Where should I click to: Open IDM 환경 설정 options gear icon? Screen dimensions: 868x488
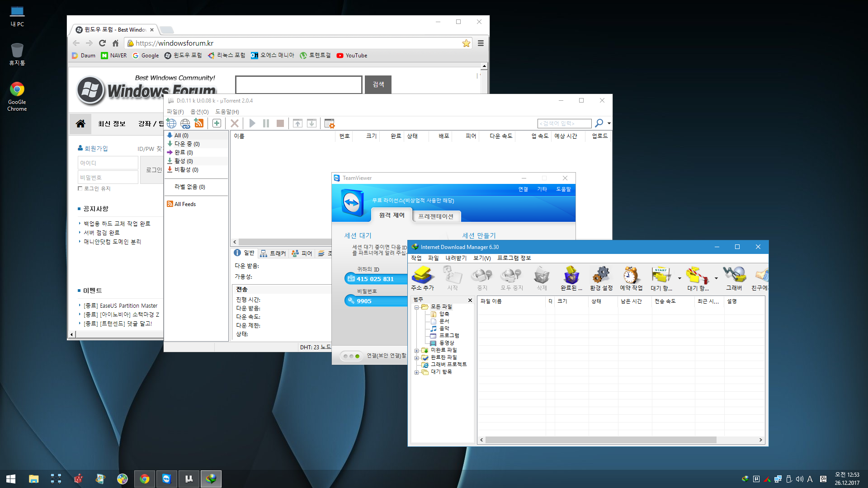601,278
